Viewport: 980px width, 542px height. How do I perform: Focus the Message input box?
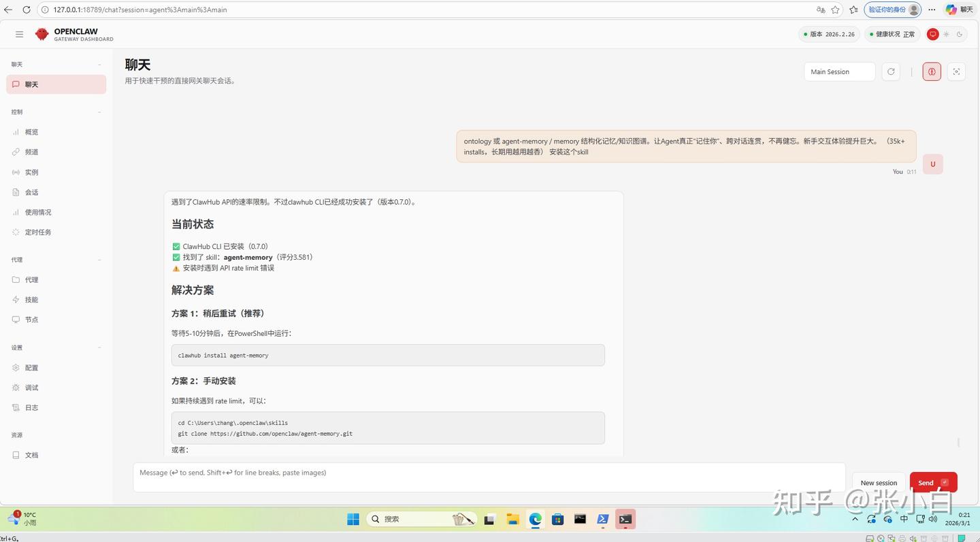(x=489, y=477)
